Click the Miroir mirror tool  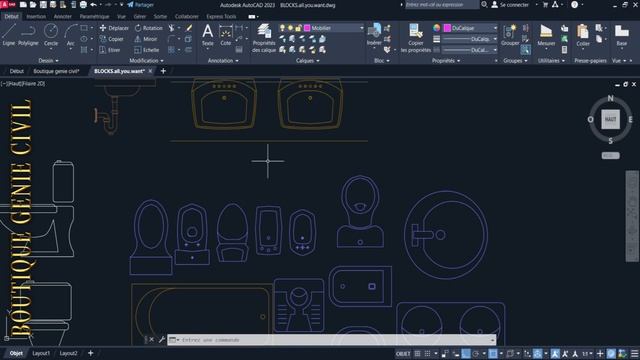click(x=146, y=39)
